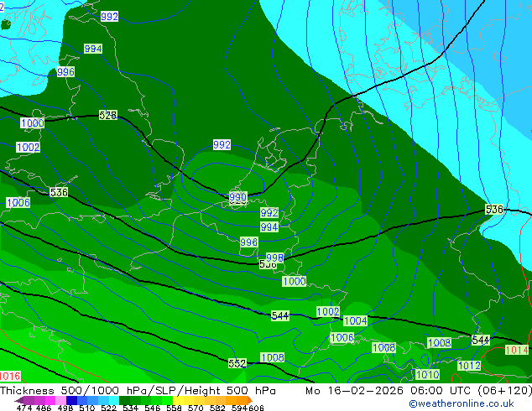Image resolution: width=532 pixels, height=411 pixels.
Task: Click the magenta 486 legend swatch
Action: click(50, 400)
